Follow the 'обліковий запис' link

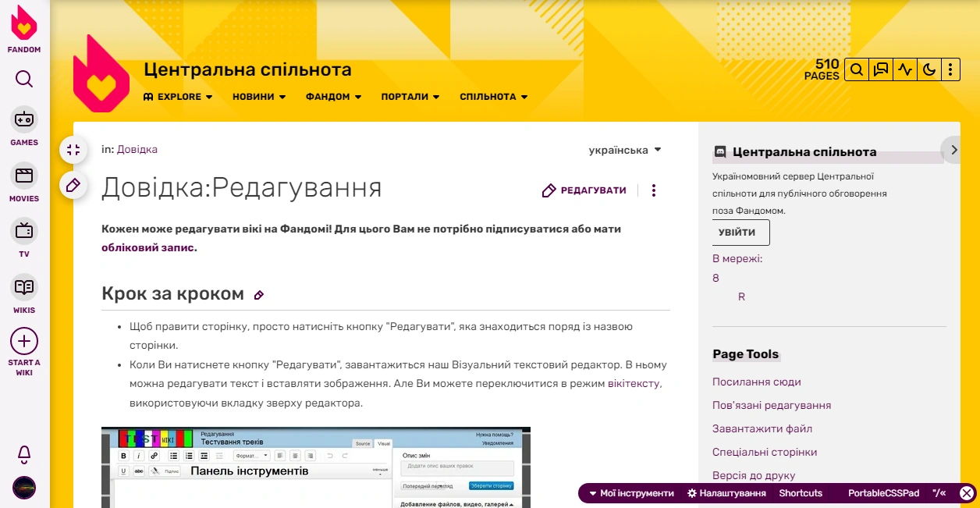(x=149, y=247)
